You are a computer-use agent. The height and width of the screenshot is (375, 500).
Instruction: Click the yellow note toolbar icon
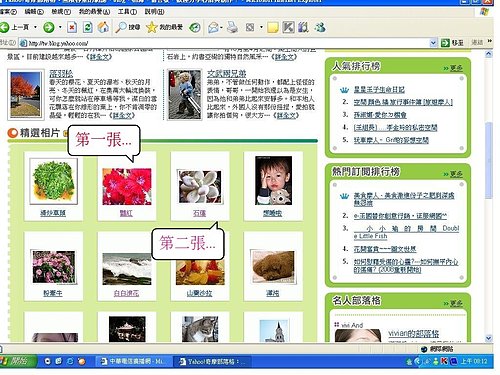click(273, 27)
